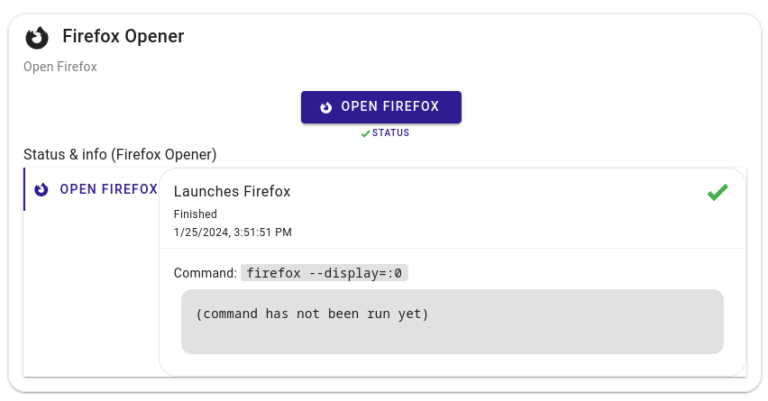This screenshot has width=768, height=401.
Task: Click the Launches Firefox heading
Action: coord(232,191)
